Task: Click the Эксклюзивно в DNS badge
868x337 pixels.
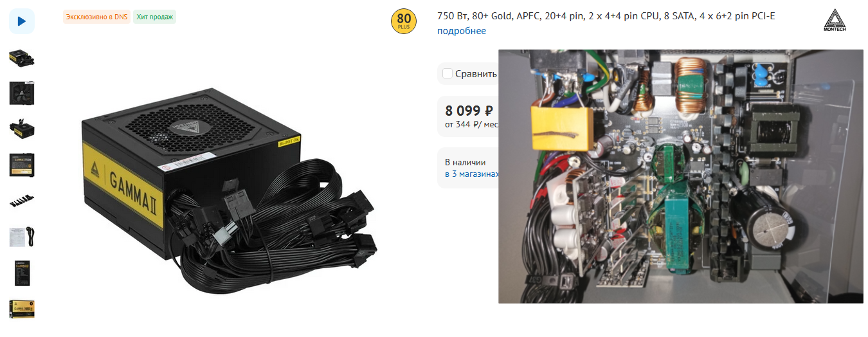Action: click(96, 17)
